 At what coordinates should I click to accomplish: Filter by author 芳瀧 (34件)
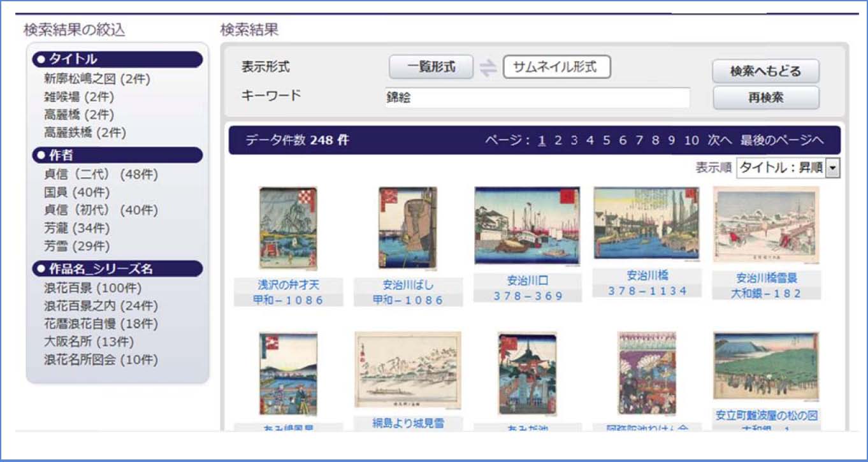pos(76,228)
